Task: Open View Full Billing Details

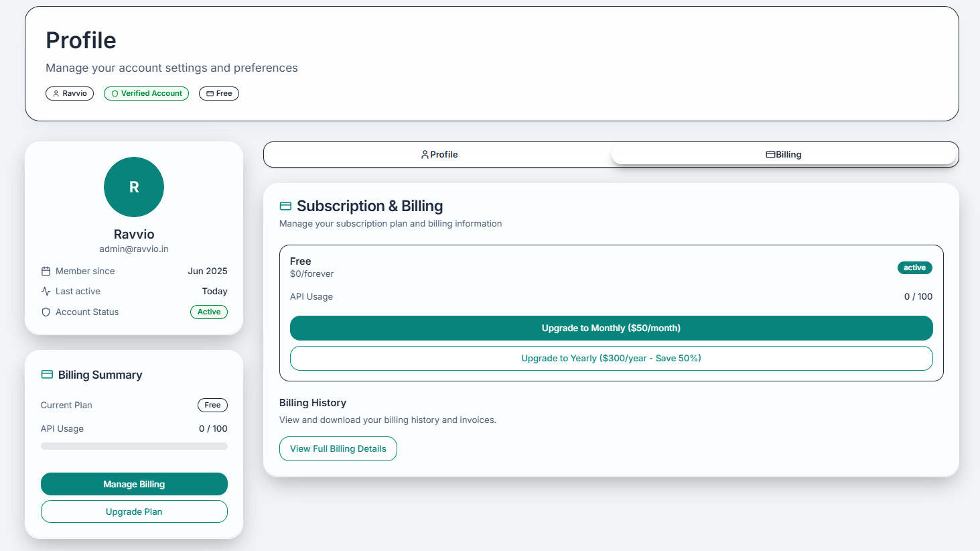Action: (338, 448)
